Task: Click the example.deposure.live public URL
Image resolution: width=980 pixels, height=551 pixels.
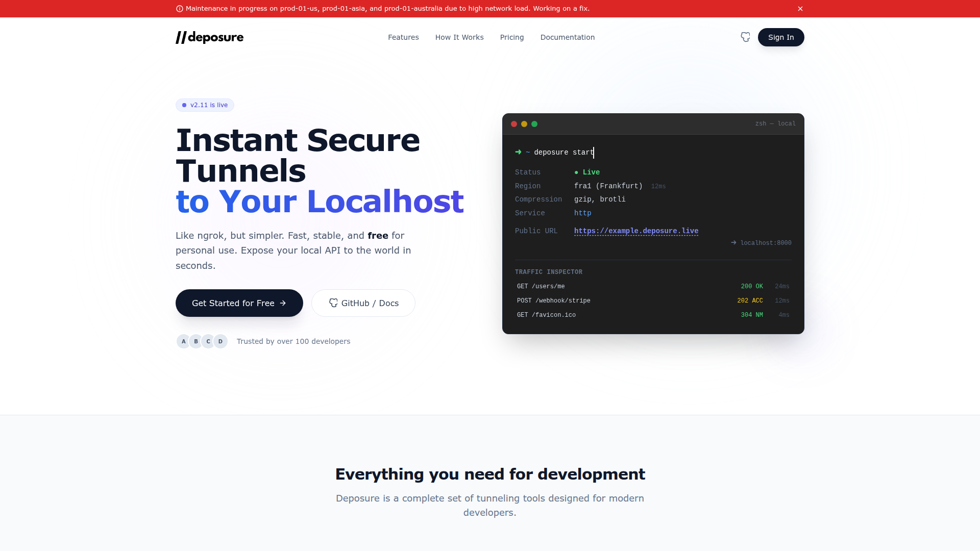Action: [x=636, y=231]
